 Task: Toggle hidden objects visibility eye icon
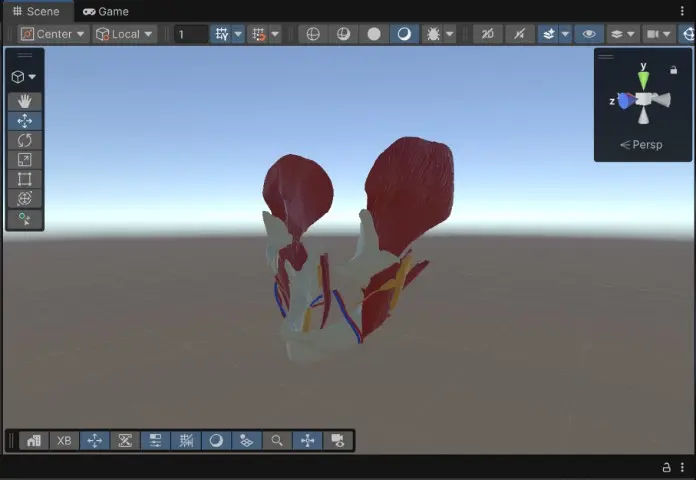tap(589, 34)
